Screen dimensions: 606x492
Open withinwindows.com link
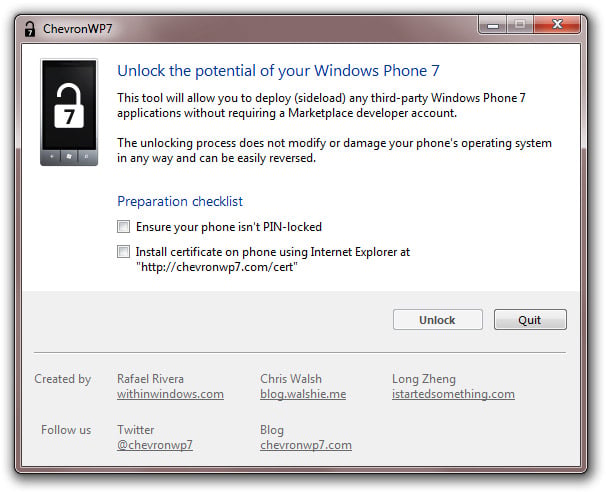(x=170, y=394)
